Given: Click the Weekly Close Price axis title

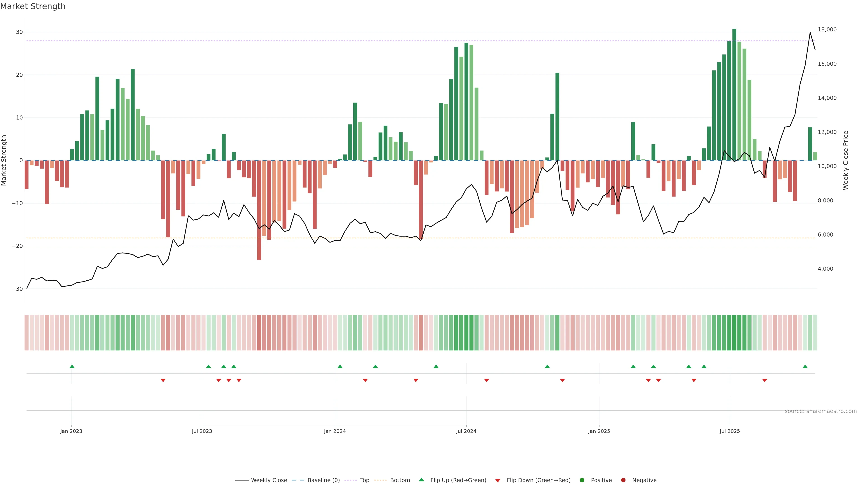Looking at the screenshot, I should coord(846,160).
